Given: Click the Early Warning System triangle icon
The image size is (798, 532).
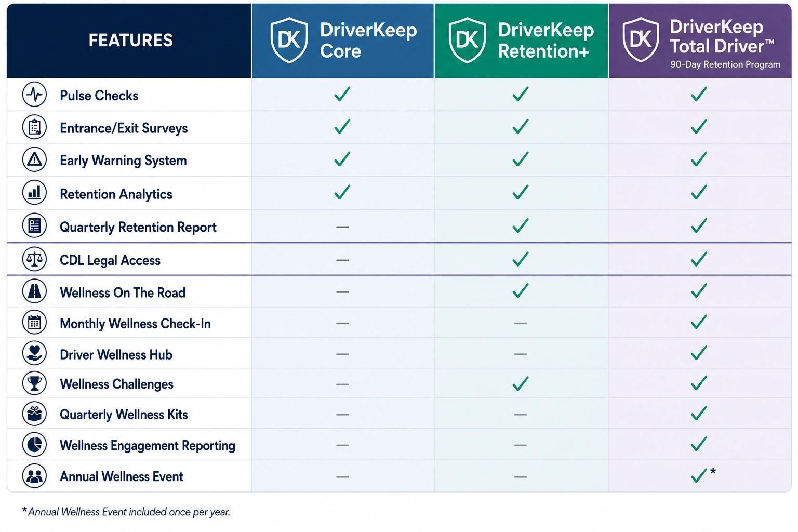Looking at the screenshot, I should click(x=35, y=159).
